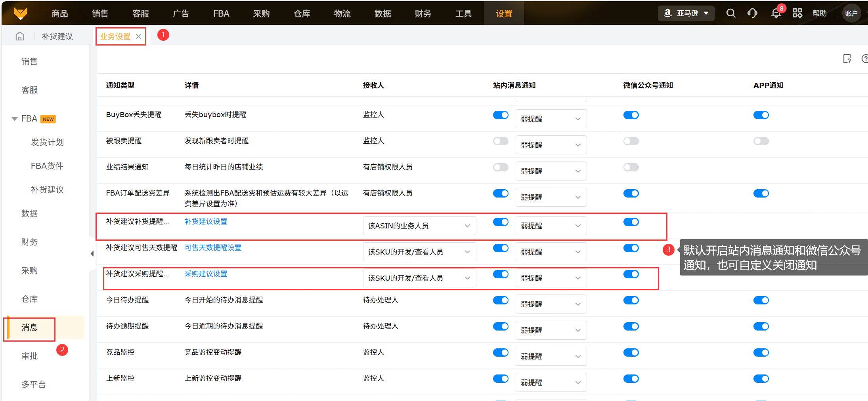
Task: Select 销售 in the left sidebar
Action: pos(29,61)
